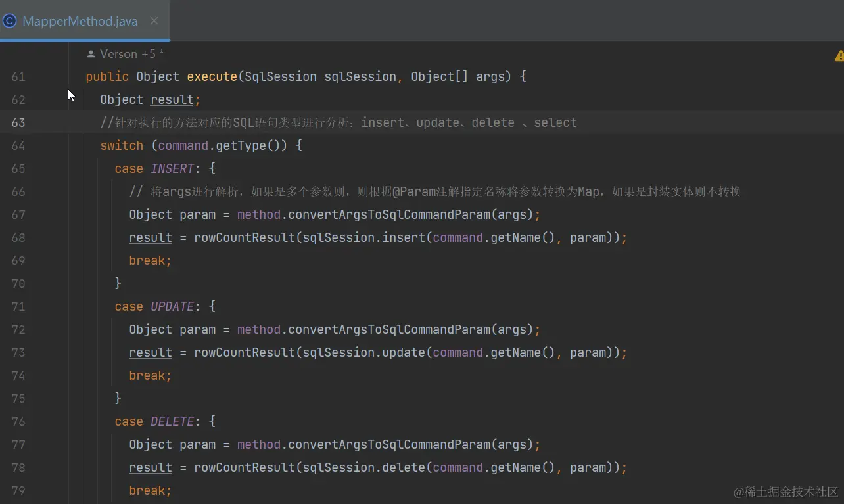Click line number 66 in the gutter
The image size is (844, 504).
pyautogui.click(x=18, y=192)
